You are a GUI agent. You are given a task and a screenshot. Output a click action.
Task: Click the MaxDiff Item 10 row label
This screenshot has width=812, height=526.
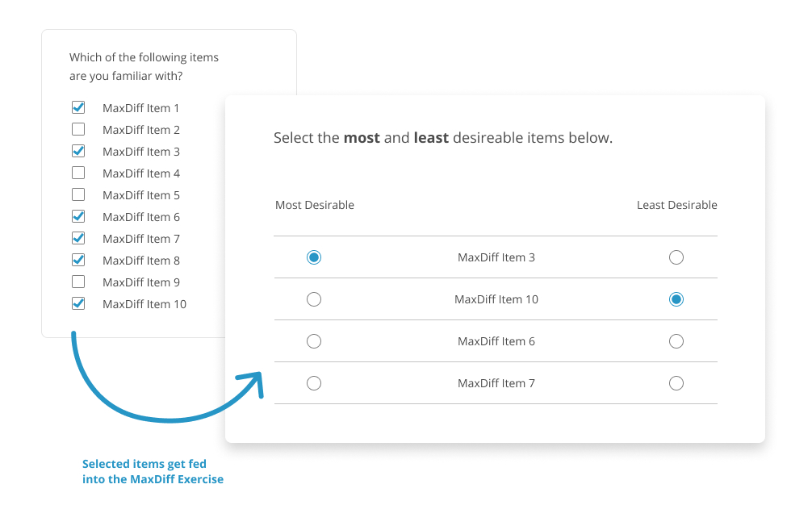pos(496,299)
